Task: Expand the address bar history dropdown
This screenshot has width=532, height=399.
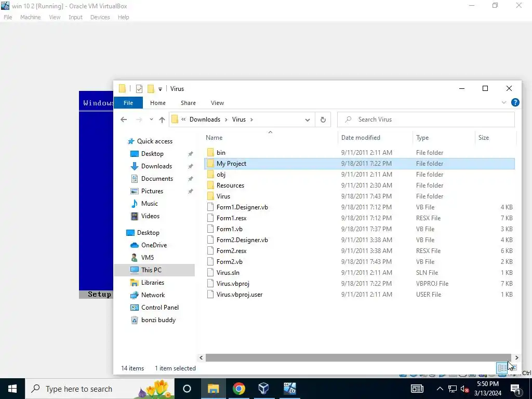Action: [x=308, y=120]
